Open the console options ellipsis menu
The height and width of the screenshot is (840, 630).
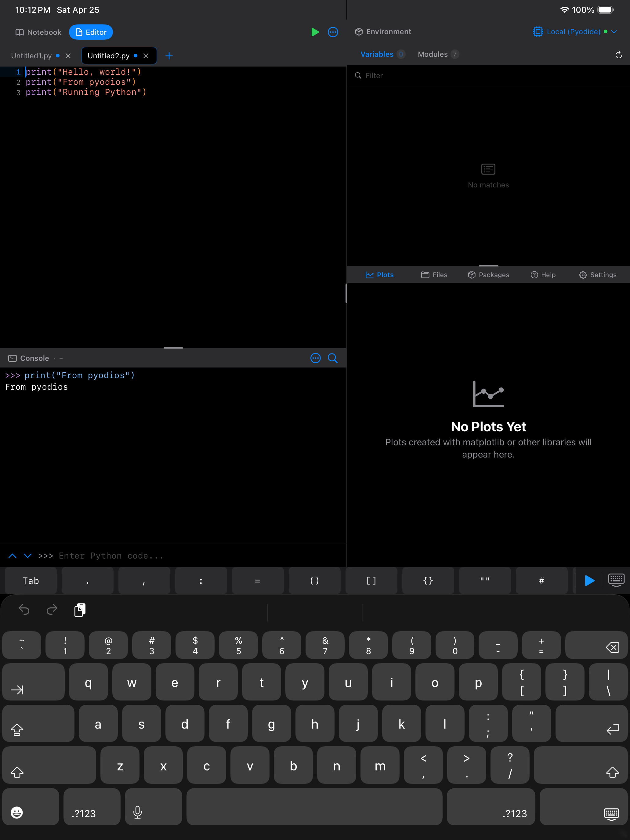click(315, 358)
